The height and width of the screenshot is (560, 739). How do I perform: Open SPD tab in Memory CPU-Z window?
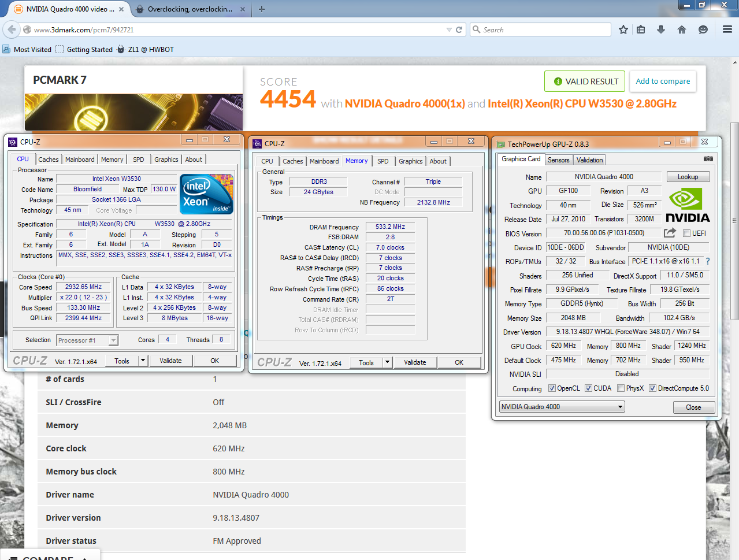coord(383,161)
